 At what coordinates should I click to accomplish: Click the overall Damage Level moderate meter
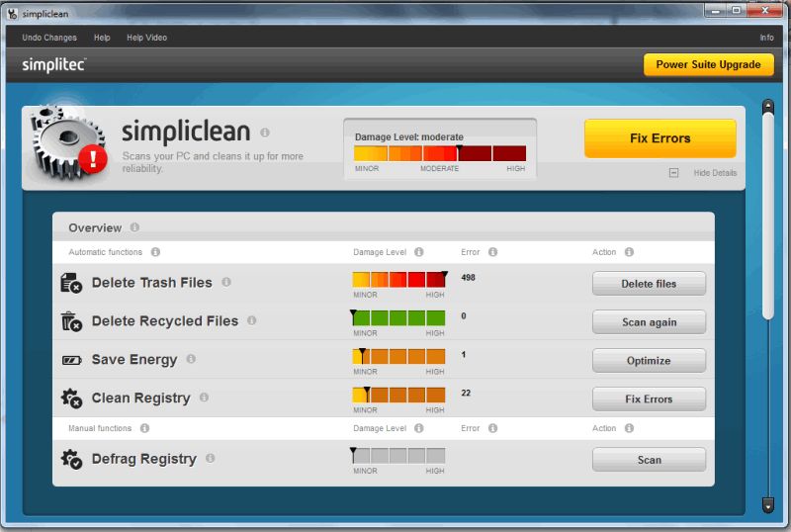coord(440,153)
